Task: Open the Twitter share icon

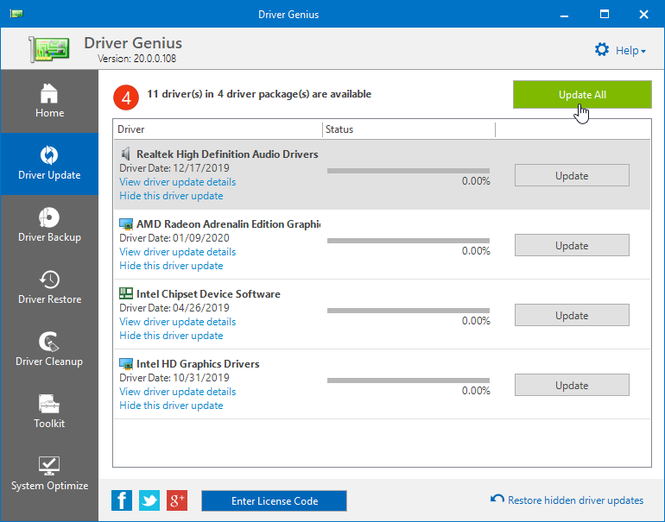Action: pos(149,501)
